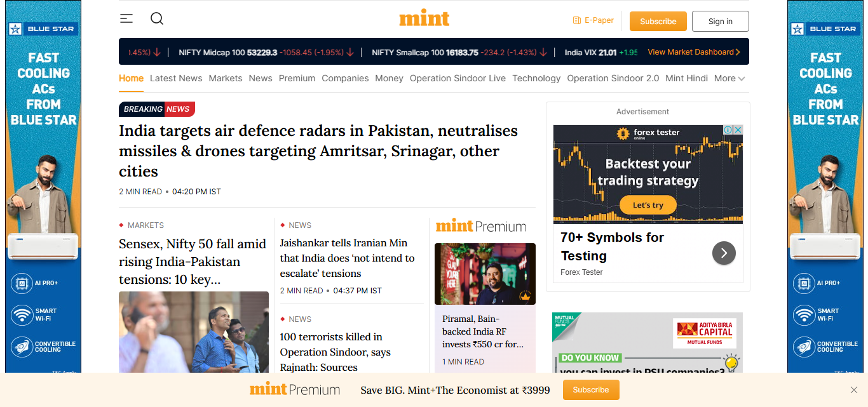Screen dimensions: 868x407
Task: Click the forex tester chart ad image
Action: click(x=648, y=174)
